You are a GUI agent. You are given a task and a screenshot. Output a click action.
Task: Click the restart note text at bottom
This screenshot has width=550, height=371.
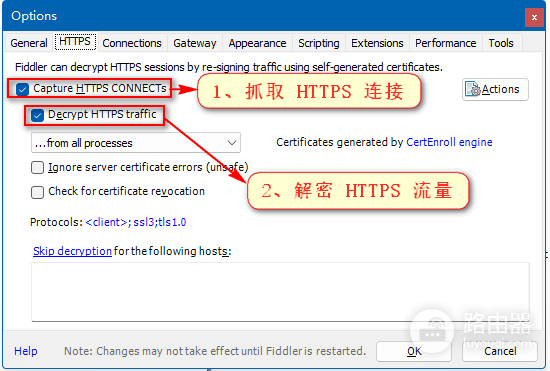(x=215, y=351)
